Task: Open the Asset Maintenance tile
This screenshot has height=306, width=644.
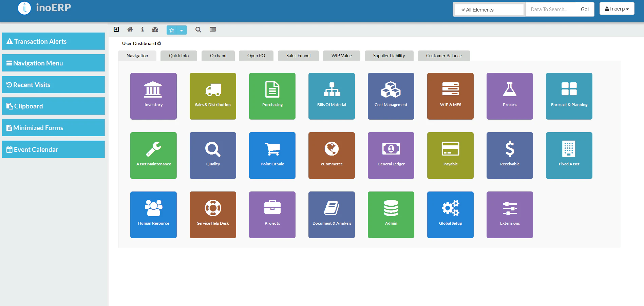Action: point(153,156)
